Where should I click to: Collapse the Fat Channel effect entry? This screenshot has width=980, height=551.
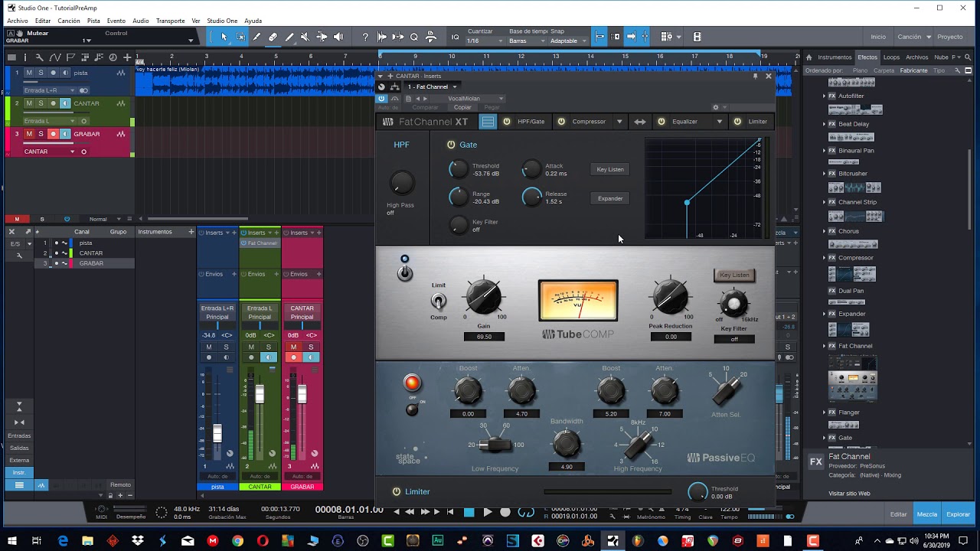pos(825,346)
